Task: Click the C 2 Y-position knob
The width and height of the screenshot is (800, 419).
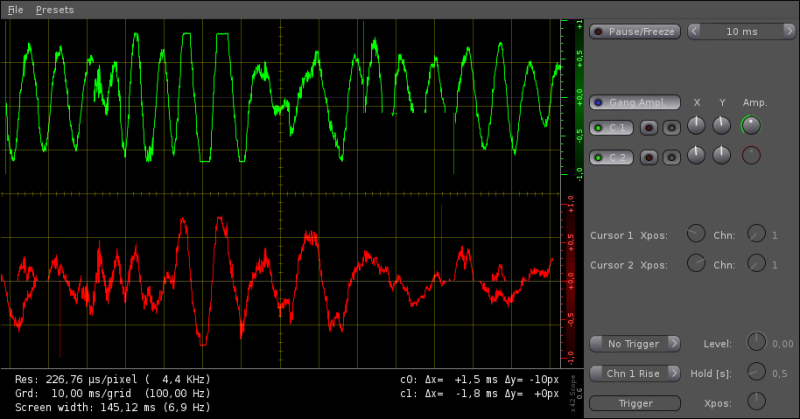Action: tap(721, 155)
